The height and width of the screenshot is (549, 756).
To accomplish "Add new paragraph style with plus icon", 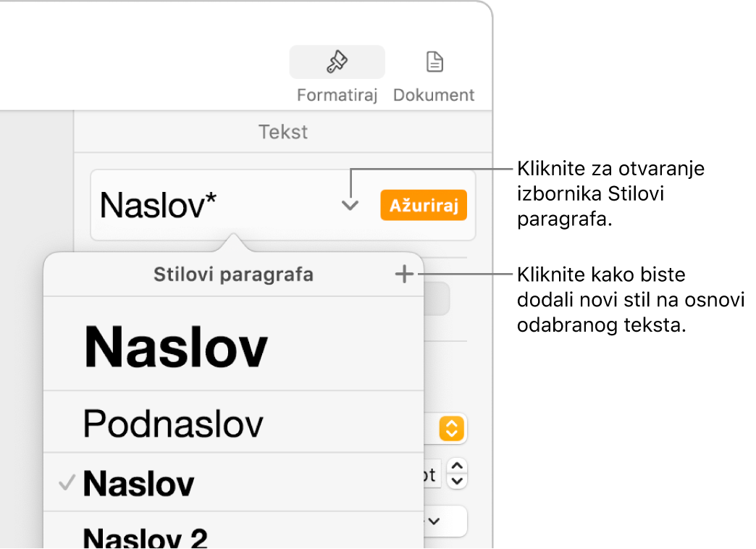I will [x=404, y=274].
